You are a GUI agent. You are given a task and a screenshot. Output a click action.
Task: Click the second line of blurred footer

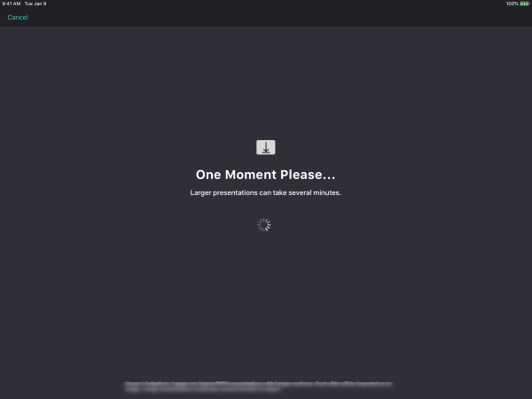pyautogui.click(x=203, y=390)
